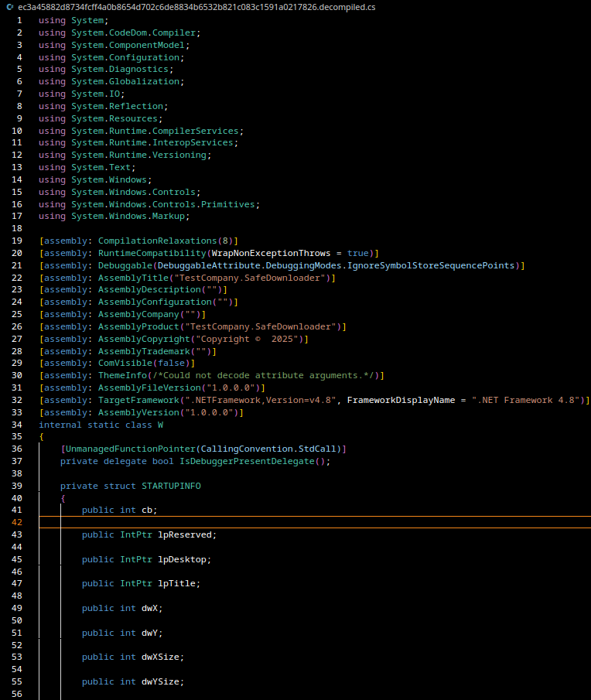Click line number 42 in the gutter
The image size is (591, 700).
click(17, 522)
